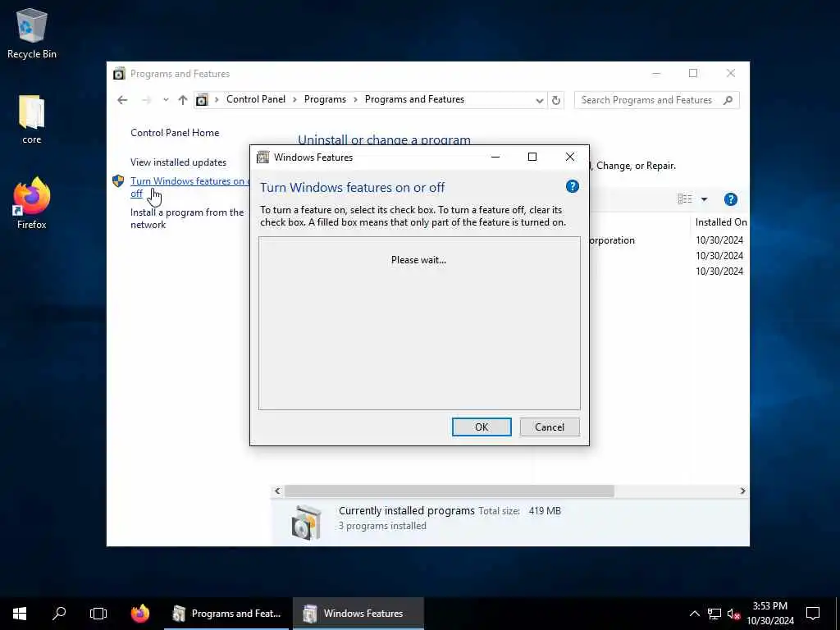Open taskbar search
Screen dimensions: 840x630
click(59, 614)
